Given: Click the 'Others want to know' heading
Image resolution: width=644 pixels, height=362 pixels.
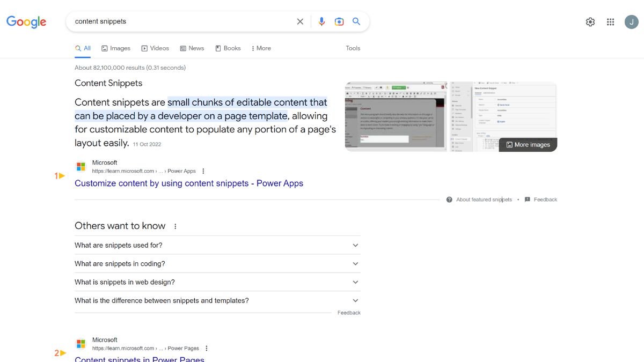Looking at the screenshot, I should [x=120, y=226].
